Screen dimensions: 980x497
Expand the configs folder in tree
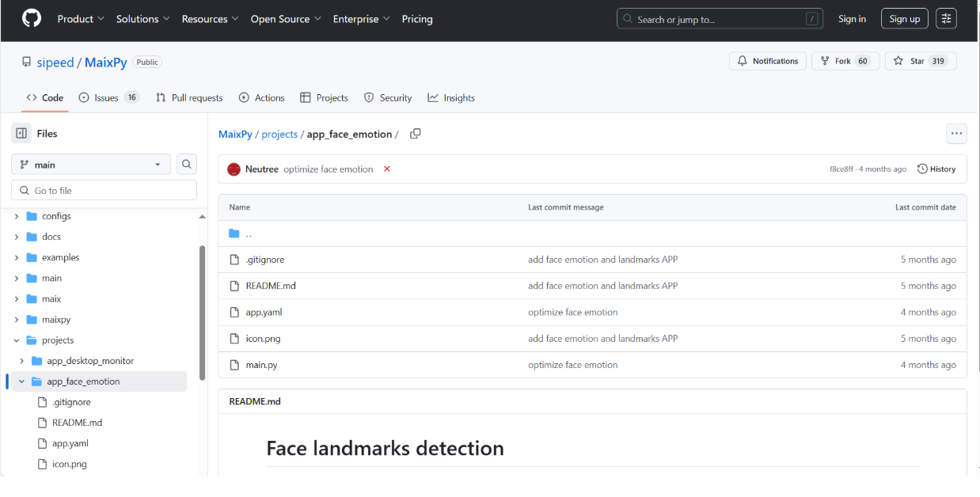17,216
